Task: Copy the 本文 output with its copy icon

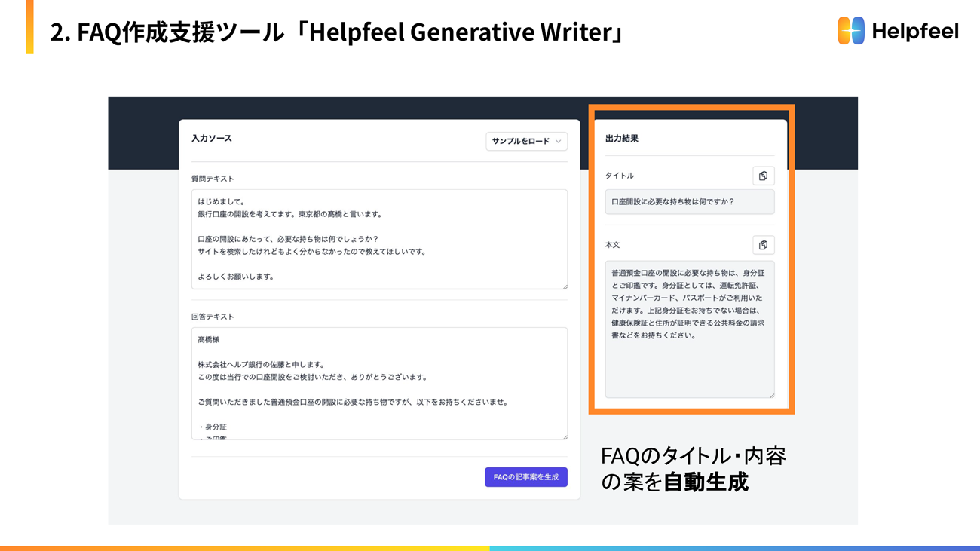Action: click(763, 245)
